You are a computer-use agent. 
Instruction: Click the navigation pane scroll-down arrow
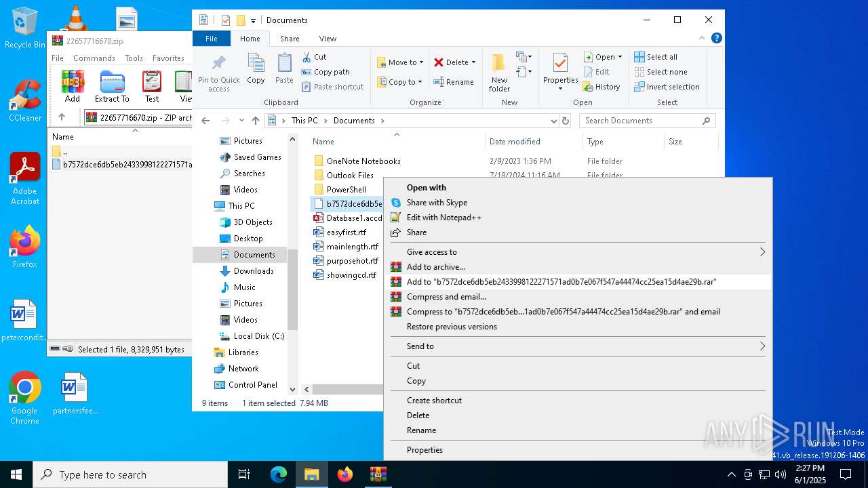tap(293, 390)
